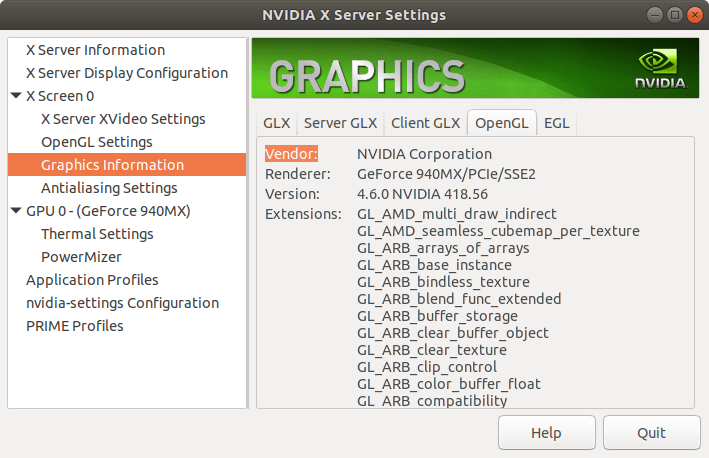Switch to the Client GLX tab
Image resolution: width=709 pixels, height=458 pixels.
click(425, 123)
